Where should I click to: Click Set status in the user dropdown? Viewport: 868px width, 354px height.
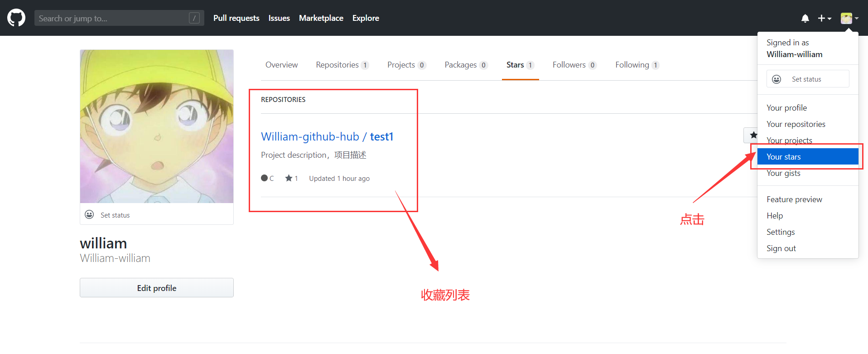click(808, 79)
